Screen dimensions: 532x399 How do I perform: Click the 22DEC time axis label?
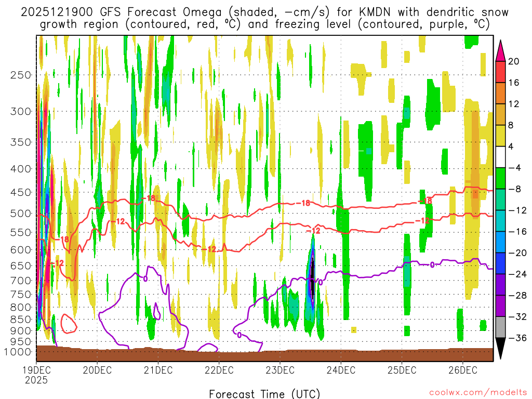point(219,370)
